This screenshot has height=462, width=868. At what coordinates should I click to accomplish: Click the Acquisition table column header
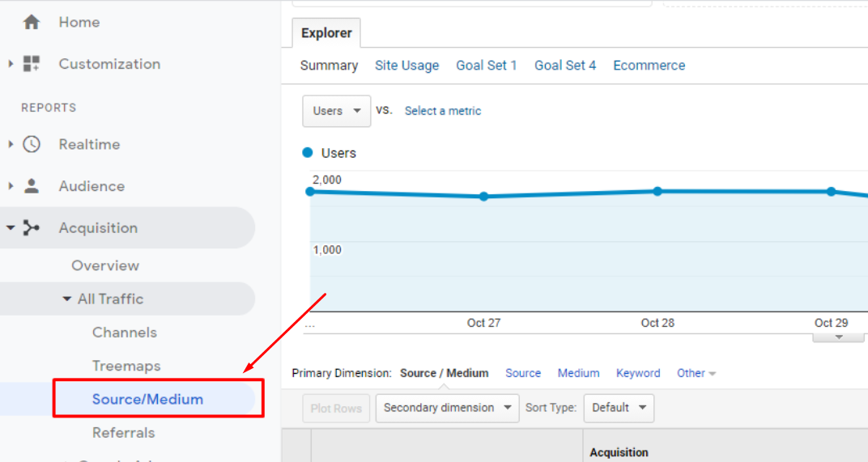click(x=619, y=452)
